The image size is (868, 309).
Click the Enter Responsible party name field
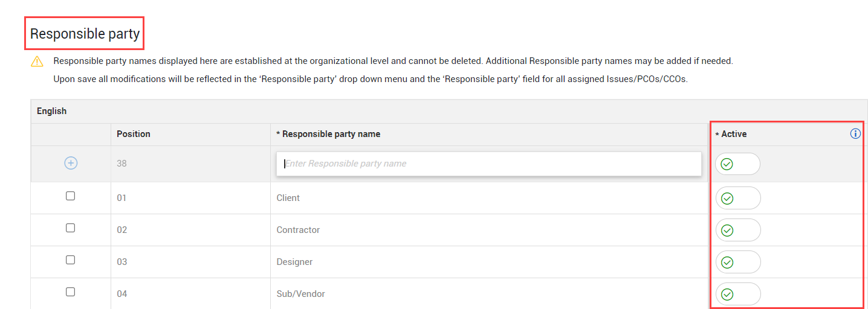point(488,164)
